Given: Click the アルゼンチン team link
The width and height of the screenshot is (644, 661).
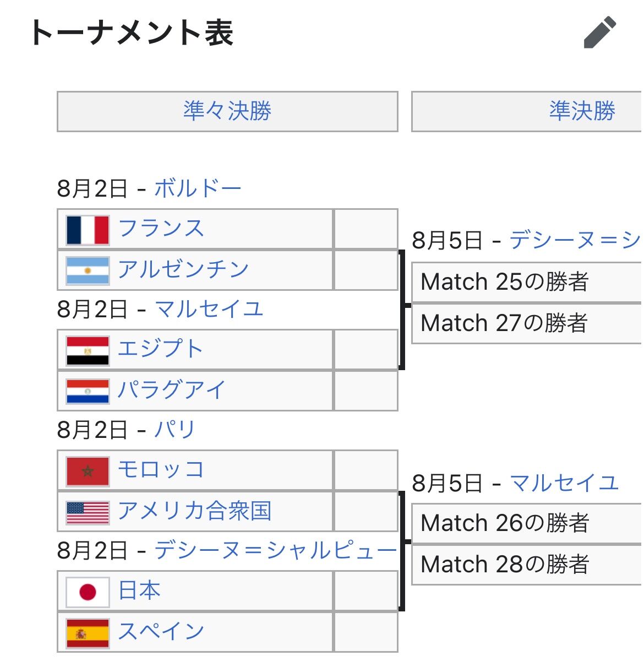Looking at the screenshot, I should [x=183, y=269].
